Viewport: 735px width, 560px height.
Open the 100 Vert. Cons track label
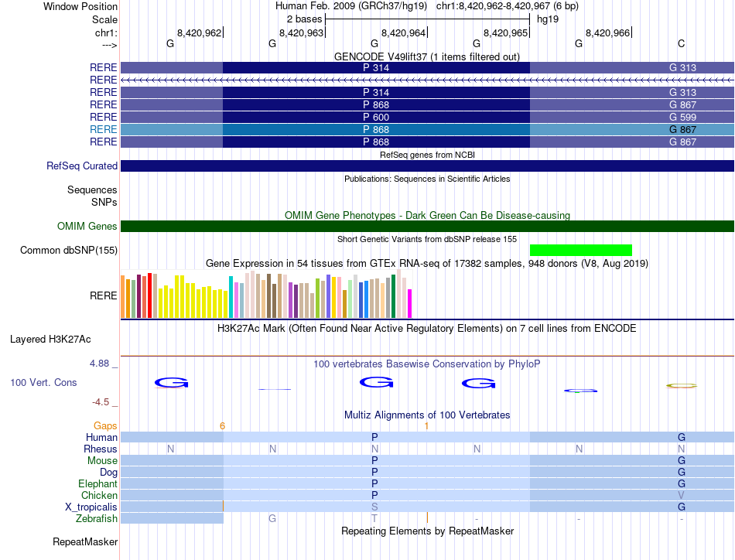click(43, 382)
